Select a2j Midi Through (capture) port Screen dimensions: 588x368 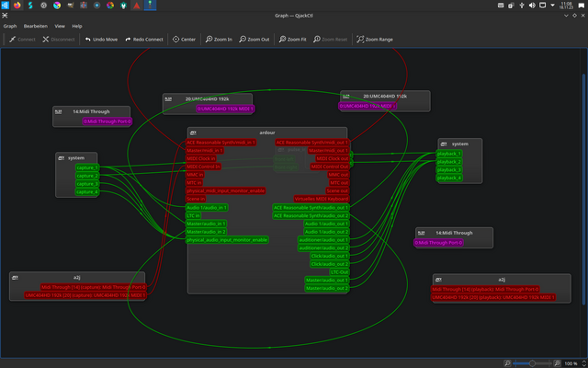[x=94, y=287]
